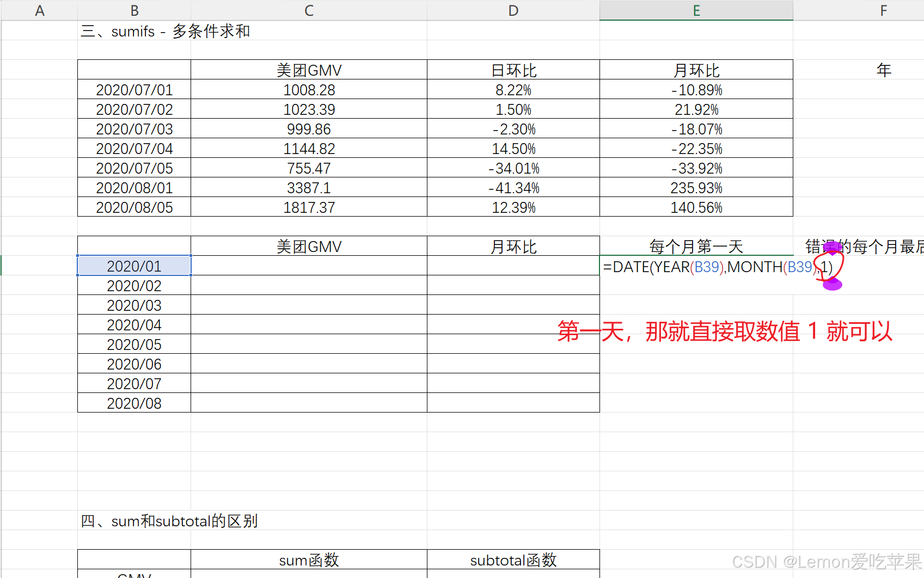Image resolution: width=924 pixels, height=578 pixels.
Task: Click header cell 'subtotal函数'
Action: coord(513,559)
